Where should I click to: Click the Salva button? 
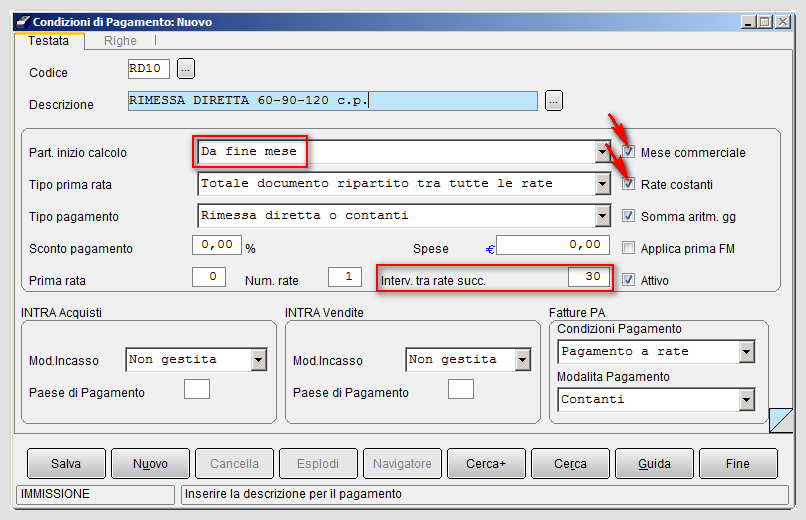(x=66, y=463)
